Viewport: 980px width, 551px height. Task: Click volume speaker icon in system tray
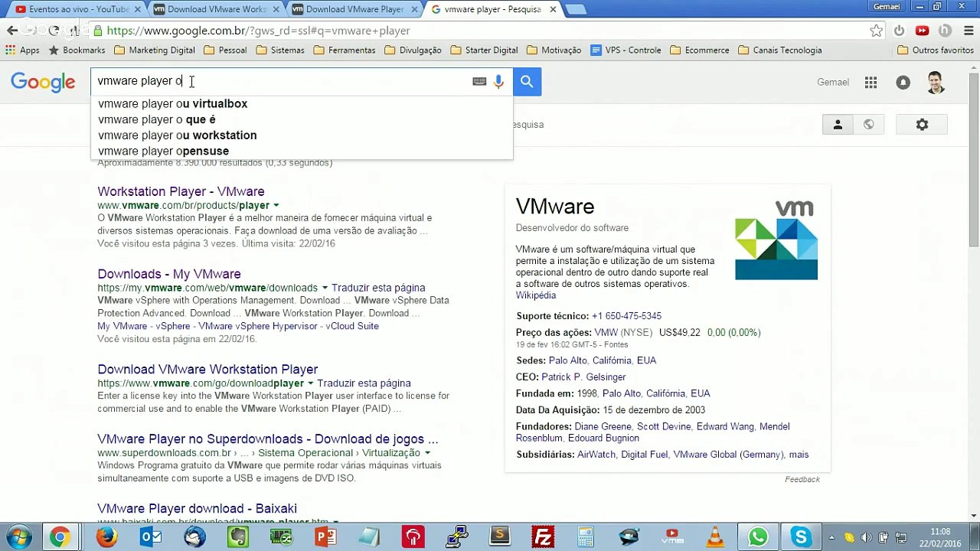866,537
